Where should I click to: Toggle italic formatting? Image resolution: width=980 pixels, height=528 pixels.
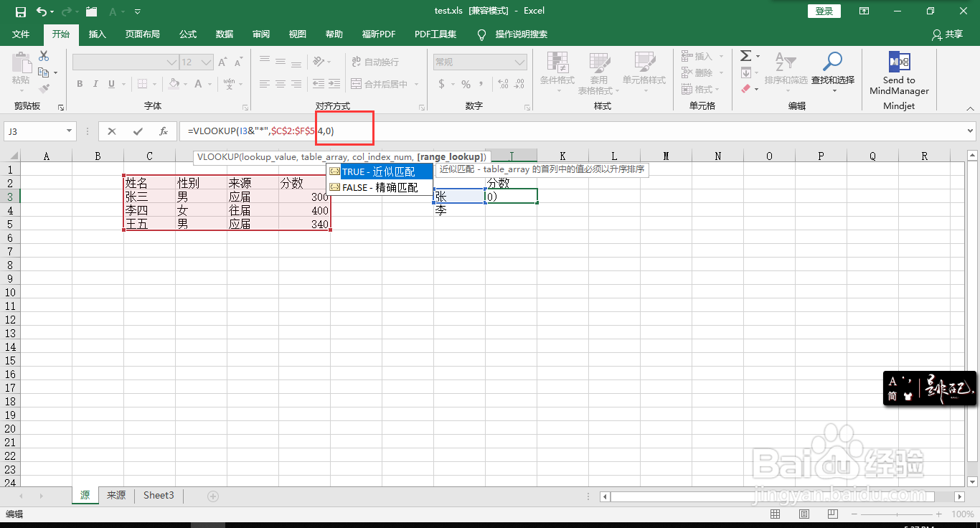pos(95,84)
